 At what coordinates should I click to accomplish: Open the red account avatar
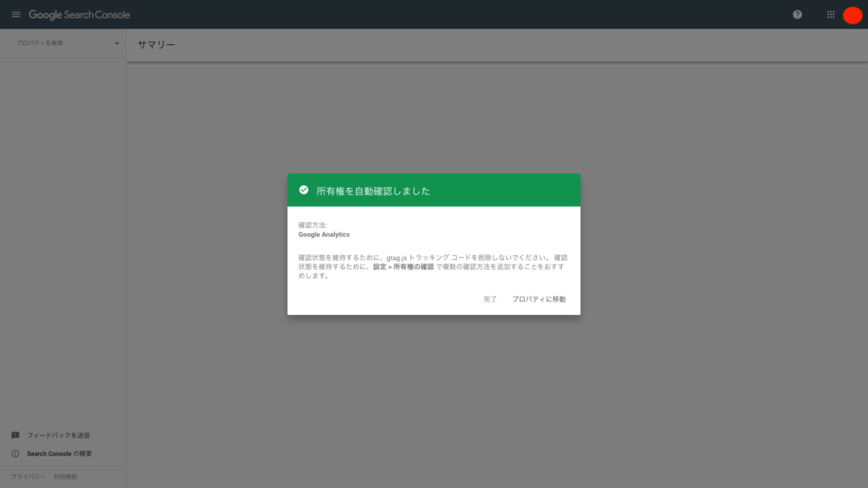pos(853,15)
